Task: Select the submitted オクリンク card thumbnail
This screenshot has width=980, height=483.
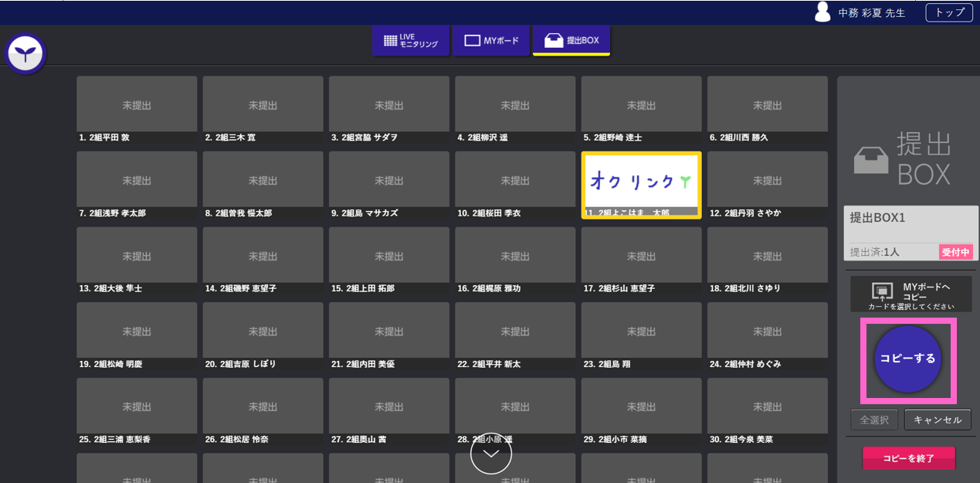Action: [x=641, y=182]
